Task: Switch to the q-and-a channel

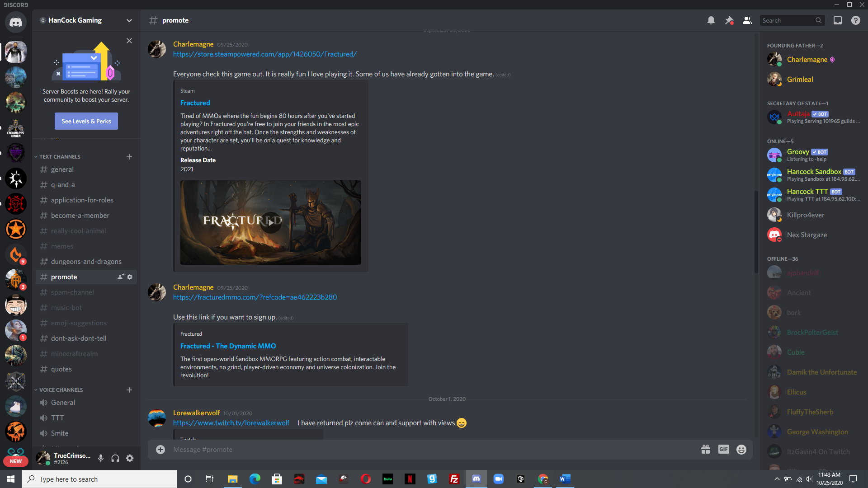Action: 86,184
